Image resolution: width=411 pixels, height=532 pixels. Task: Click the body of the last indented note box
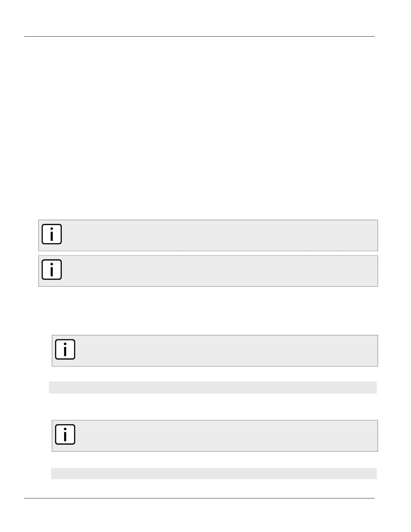click(225, 436)
